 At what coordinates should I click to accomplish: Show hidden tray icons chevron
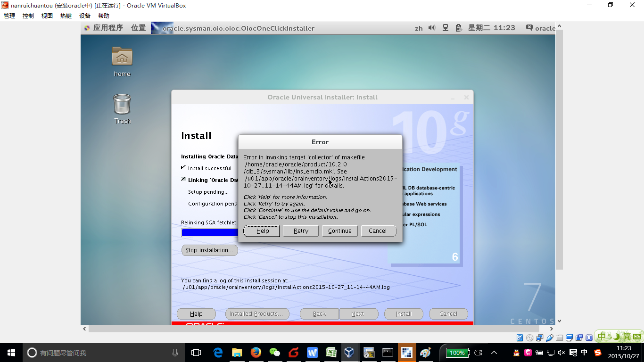pyautogui.click(x=494, y=353)
